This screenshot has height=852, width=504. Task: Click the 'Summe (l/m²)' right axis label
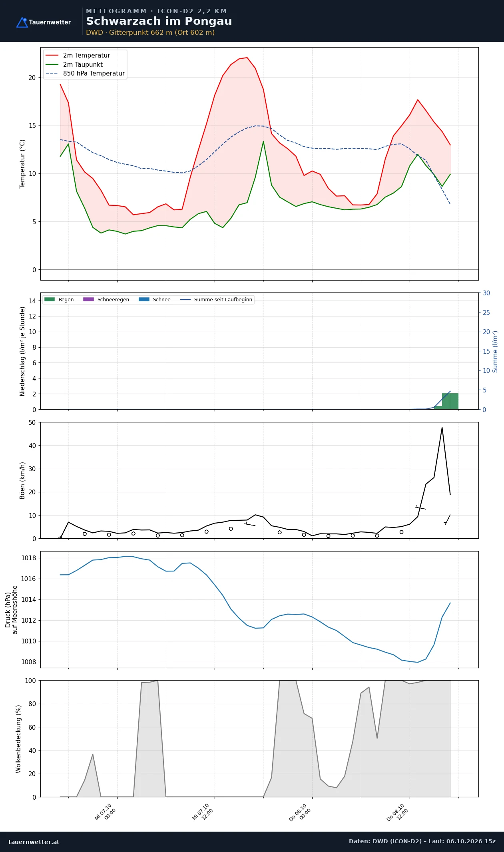495,352
